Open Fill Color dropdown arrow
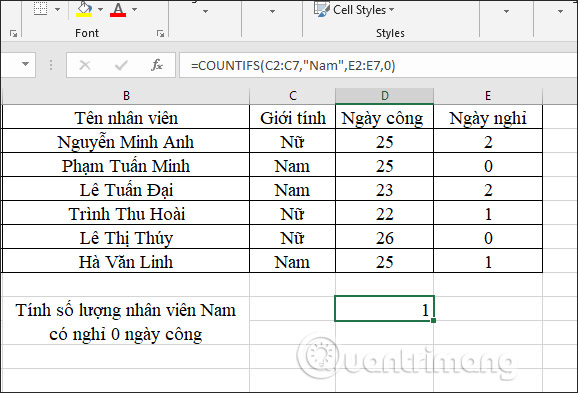Viewport: 578px width, 393px height. pyautogui.click(x=100, y=9)
